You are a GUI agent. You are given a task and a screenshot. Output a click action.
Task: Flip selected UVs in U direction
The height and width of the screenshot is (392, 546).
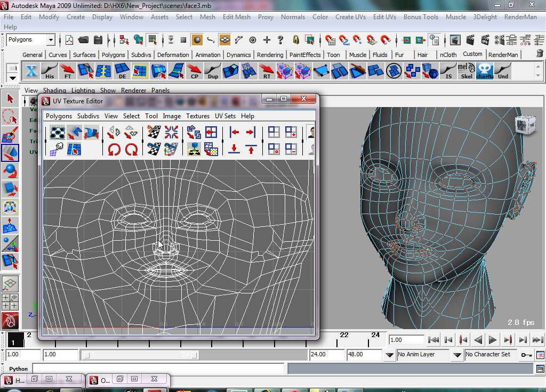[x=114, y=133]
